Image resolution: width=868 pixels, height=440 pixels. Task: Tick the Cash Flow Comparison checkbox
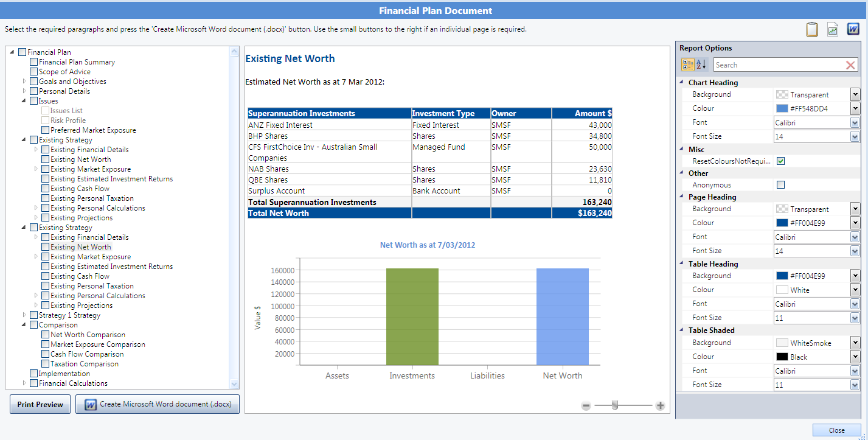(x=46, y=354)
